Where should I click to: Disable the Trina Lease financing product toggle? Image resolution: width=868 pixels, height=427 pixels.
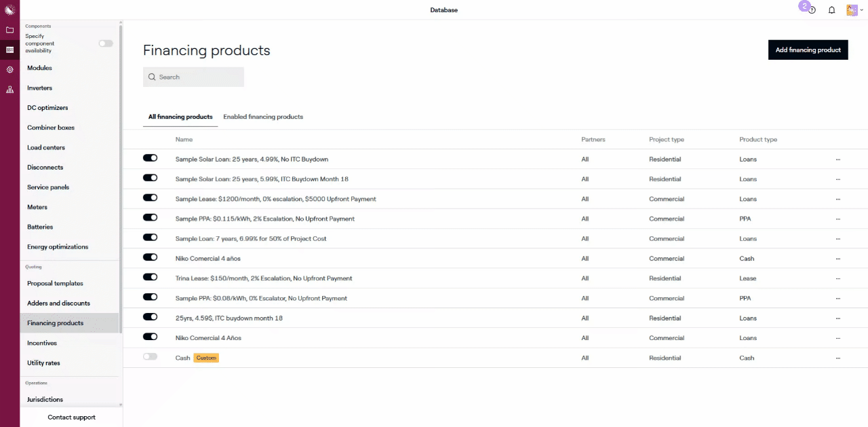(150, 278)
